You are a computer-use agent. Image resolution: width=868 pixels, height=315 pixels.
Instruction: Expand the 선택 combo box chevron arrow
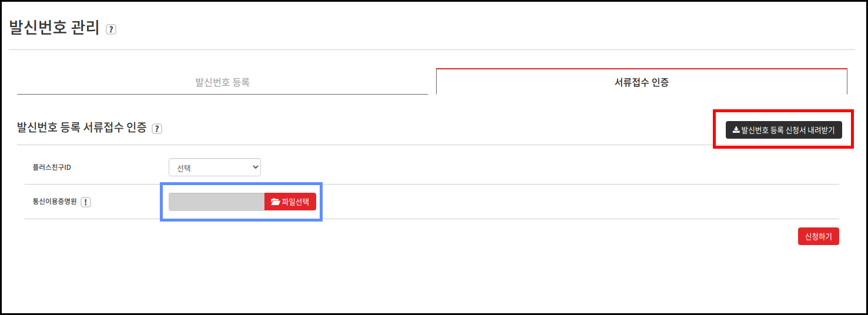(255, 167)
